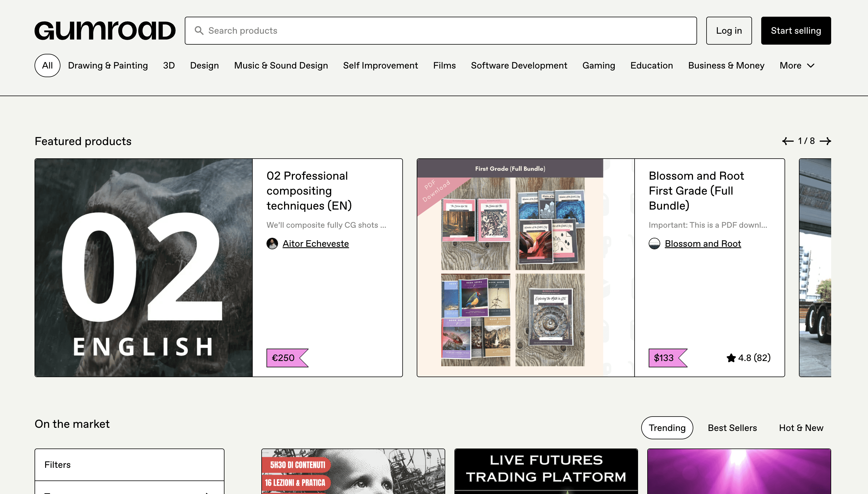Open the 02 English dinosaur thumbnail

(x=144, y=267)
